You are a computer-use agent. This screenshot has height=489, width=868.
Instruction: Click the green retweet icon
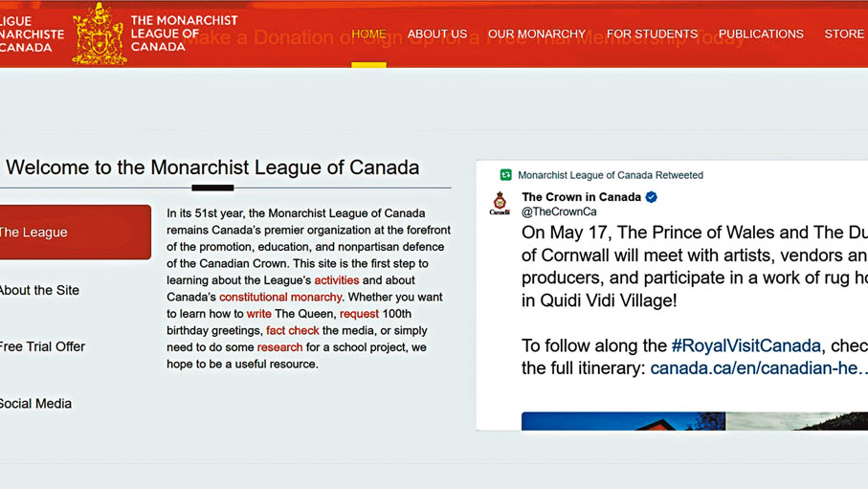(505, 175)
